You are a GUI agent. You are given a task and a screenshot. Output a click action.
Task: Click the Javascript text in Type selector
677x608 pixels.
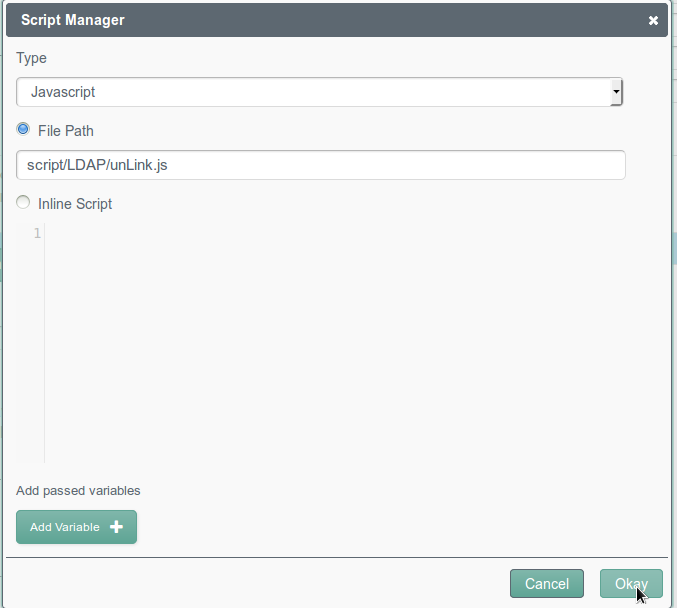(x=63, y=92)
